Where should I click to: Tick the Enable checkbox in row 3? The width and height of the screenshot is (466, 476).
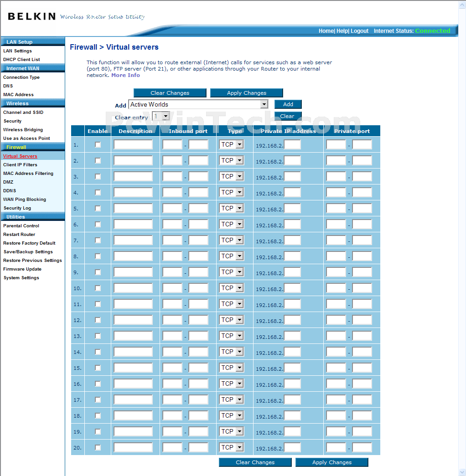click(98, 176)
